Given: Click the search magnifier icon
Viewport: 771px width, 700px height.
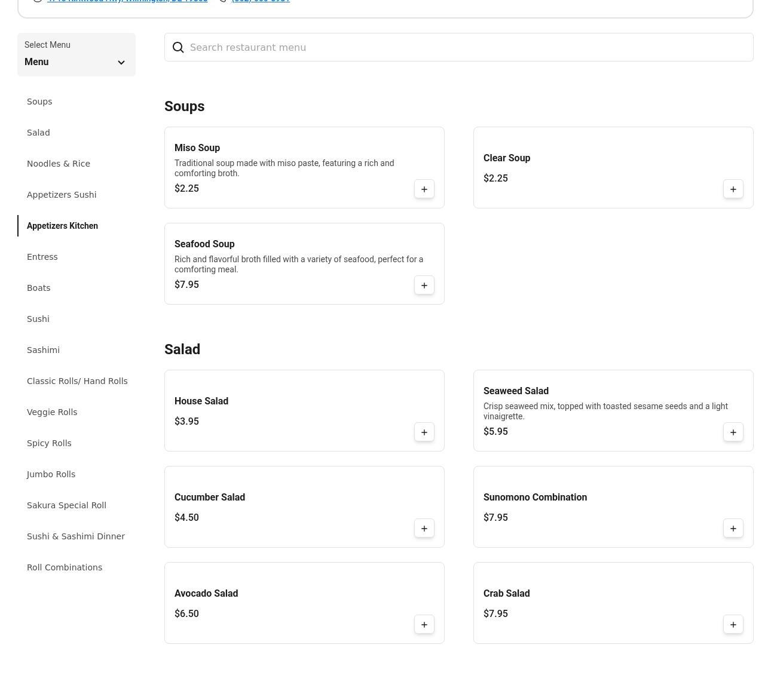Looking at the screenshot, I should pos(178,48).
